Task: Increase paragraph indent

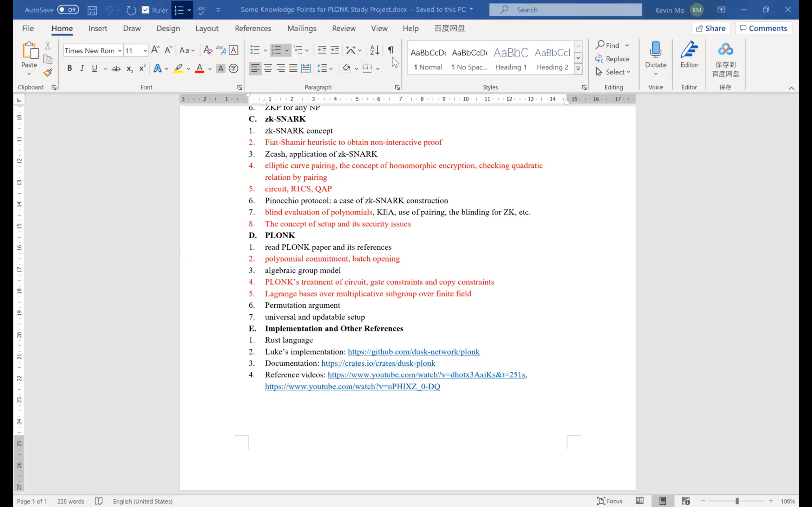Action: pyautogui.click(x=335, y=50)
